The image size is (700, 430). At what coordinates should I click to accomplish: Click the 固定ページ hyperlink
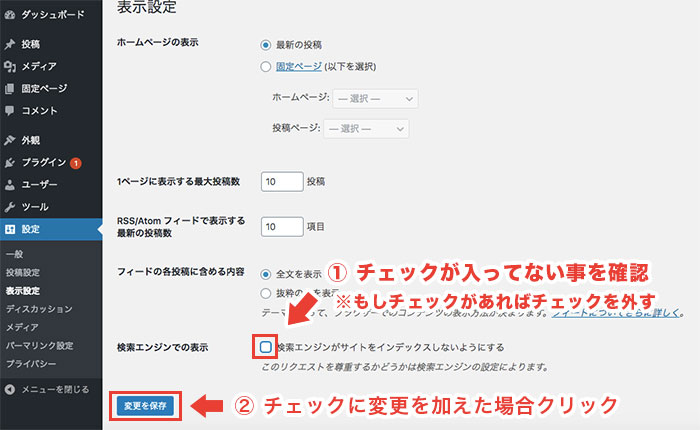(x=299, y=67)
